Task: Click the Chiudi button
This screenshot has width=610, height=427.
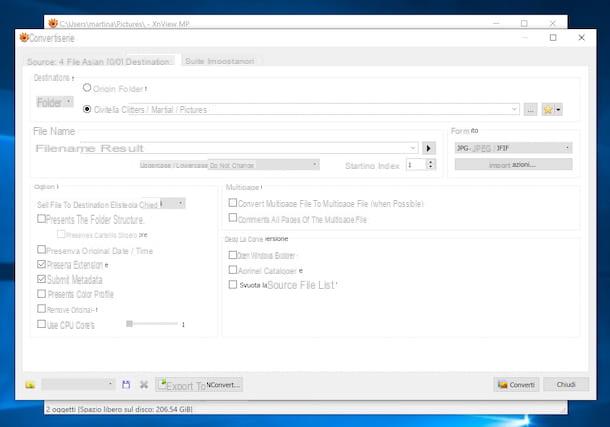Action: 566,385
